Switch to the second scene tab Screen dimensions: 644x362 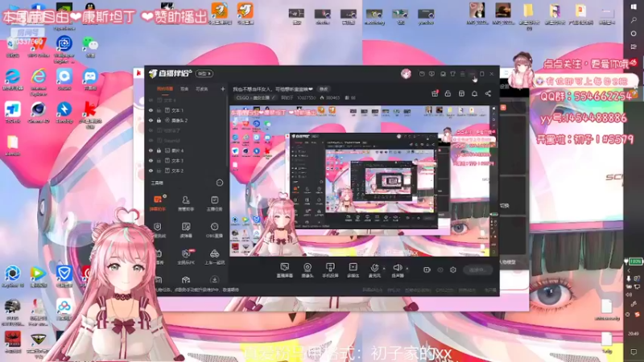coord(184,88)
